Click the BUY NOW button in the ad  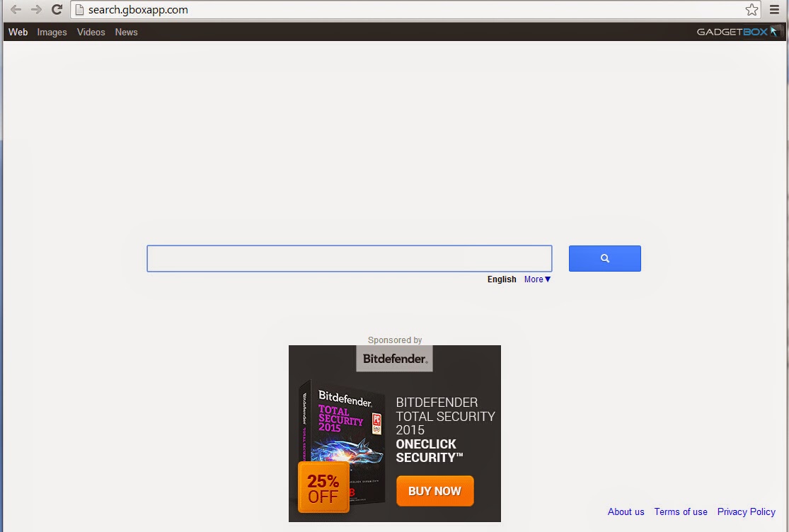tap(434, 491)
